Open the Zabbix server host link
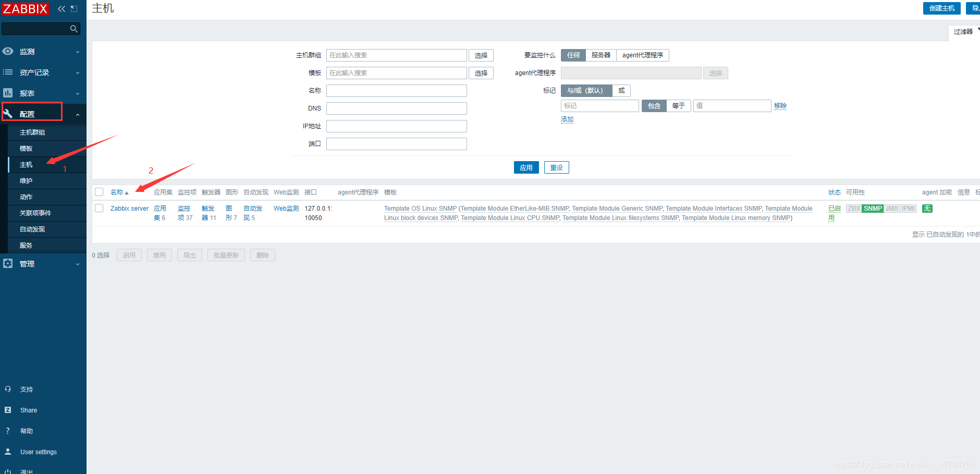The image size is (980, 474). point(129,209)
